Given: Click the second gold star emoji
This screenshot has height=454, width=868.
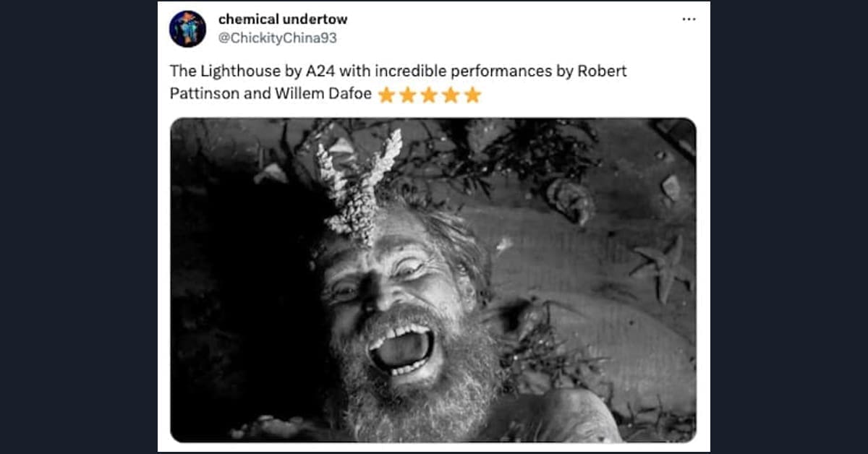Looking at the screenshot, I should (408, 95).
